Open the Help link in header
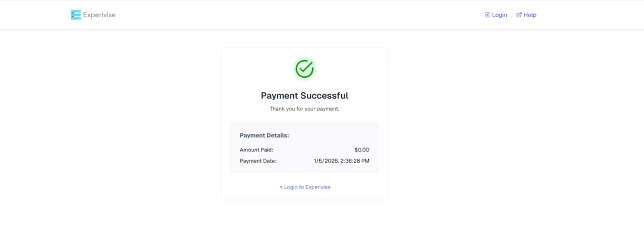Image resolution: width=644 pixels, height=233 pixels. tap(530, 15)
